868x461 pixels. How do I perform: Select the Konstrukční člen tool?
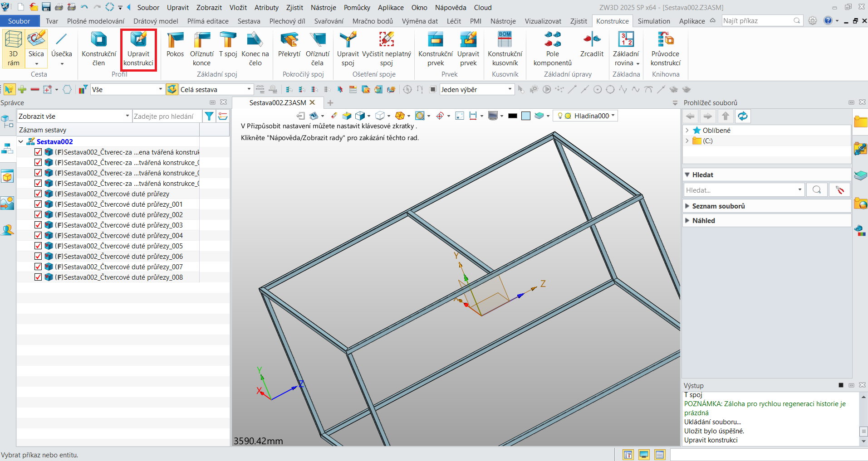click(99, 49)
